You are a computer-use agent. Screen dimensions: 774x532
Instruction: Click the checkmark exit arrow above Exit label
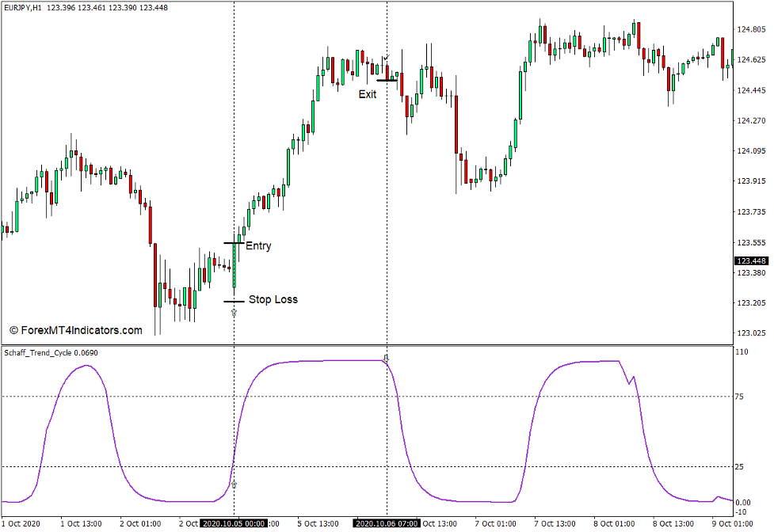click(386, 59)
